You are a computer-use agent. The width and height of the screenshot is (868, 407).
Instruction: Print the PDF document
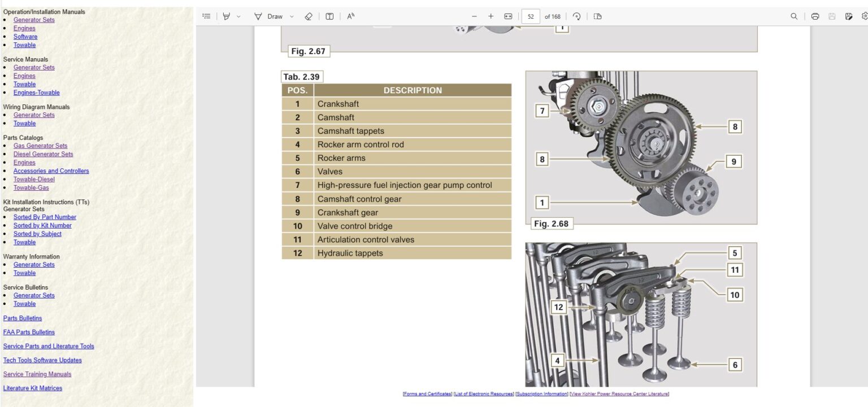pyautogui.click(x=814, y=16)
